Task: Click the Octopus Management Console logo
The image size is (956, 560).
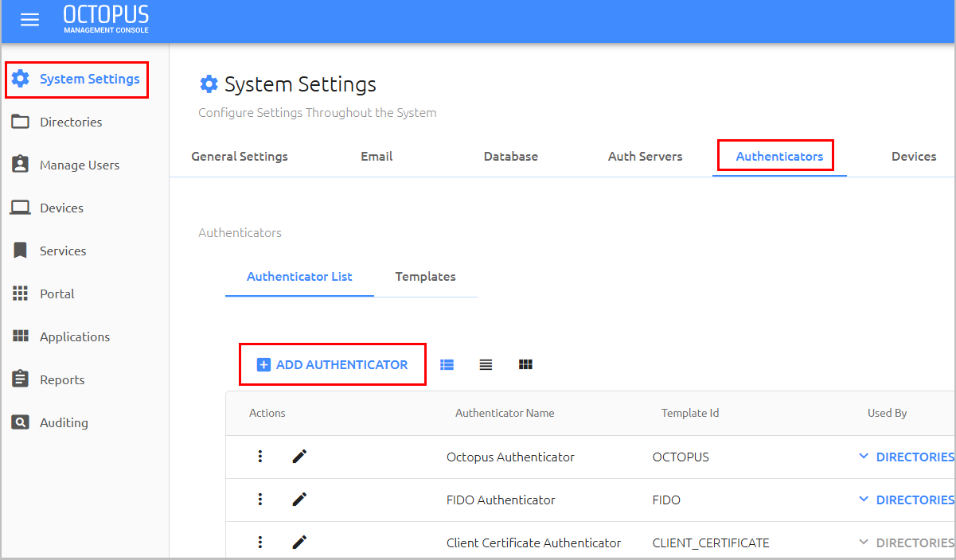Action: point(106,20)
